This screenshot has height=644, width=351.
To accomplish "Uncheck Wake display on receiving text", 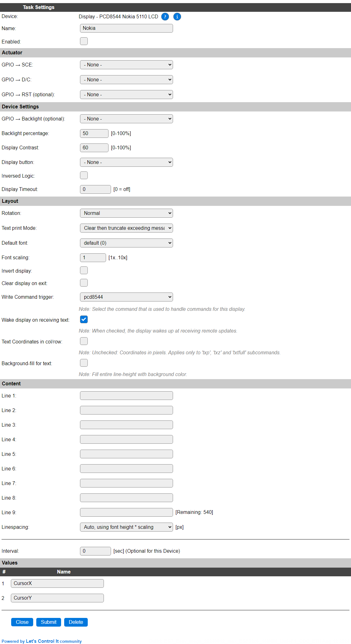I will 84,320.
